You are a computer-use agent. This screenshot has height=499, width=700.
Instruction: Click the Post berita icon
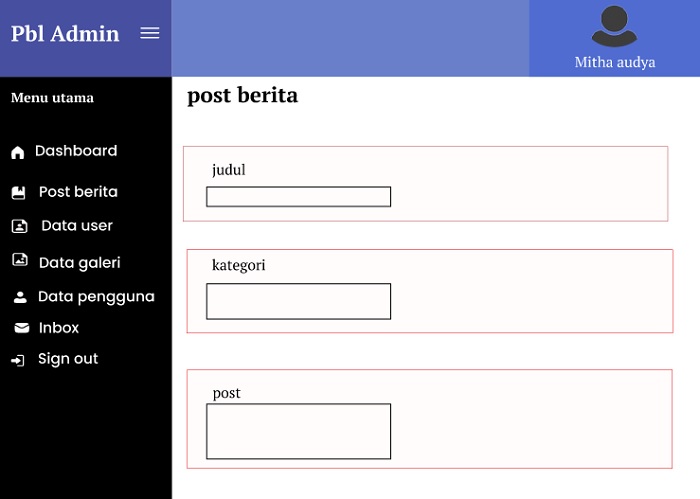(18, 193)
